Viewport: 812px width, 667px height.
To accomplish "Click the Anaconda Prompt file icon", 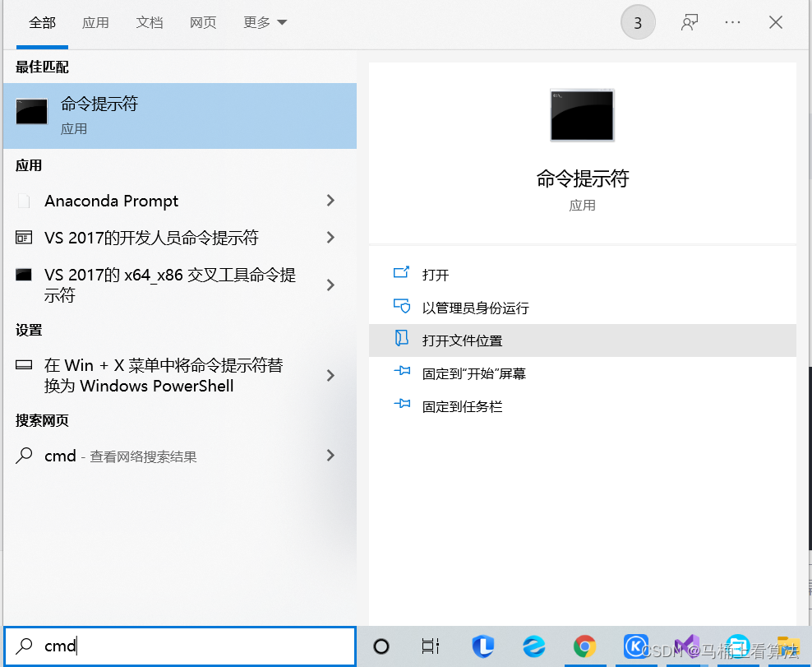I will (x=24, y=201).
